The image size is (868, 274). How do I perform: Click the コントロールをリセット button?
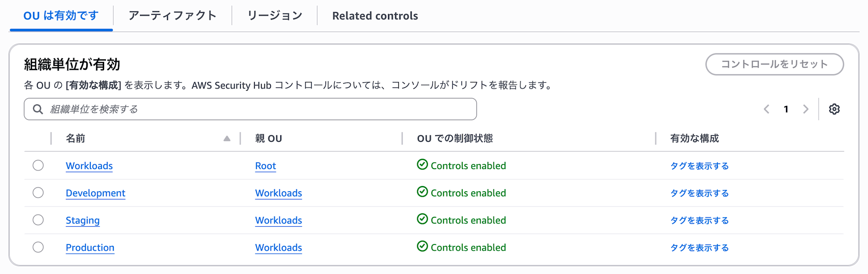pyautogui.click(x=774, y=64)
